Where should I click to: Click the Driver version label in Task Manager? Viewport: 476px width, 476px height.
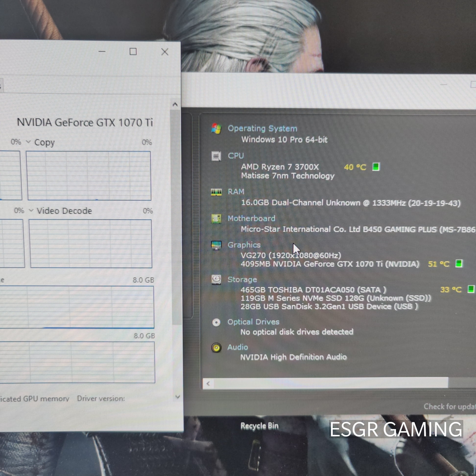[101, 398]
